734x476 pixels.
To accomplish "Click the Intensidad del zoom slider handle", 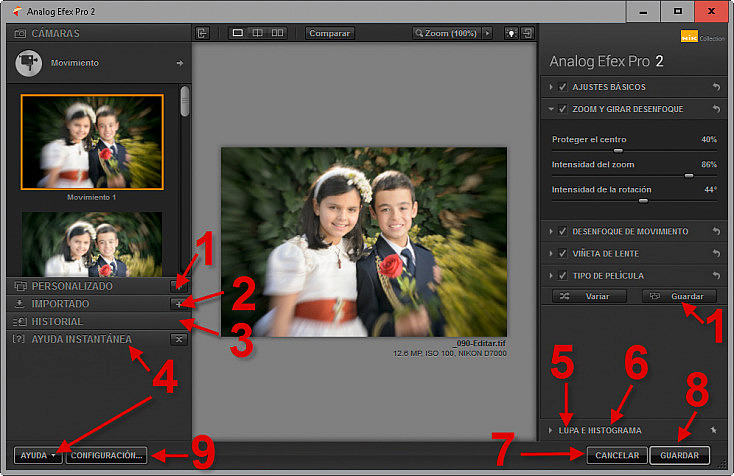I will click(689, 176).
